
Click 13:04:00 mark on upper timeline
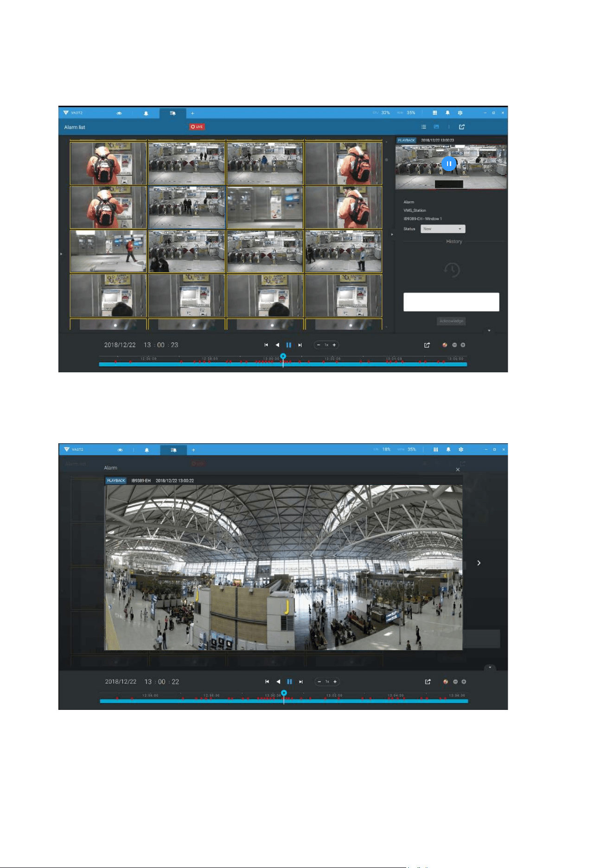(394, 359)
